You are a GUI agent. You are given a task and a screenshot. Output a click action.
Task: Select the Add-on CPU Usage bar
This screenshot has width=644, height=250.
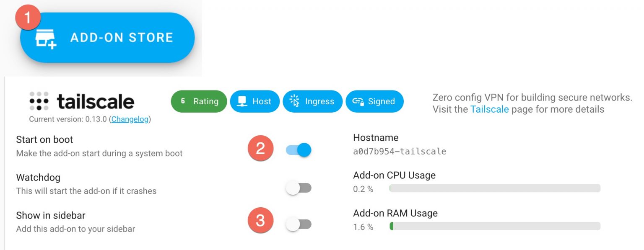(495, 188)
